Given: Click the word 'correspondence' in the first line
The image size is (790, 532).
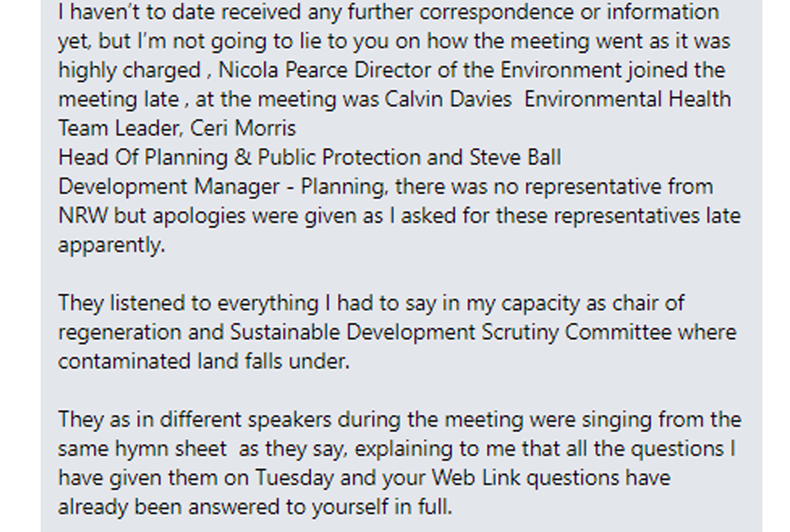Looking at the screenshot, I should coord(497,12).
